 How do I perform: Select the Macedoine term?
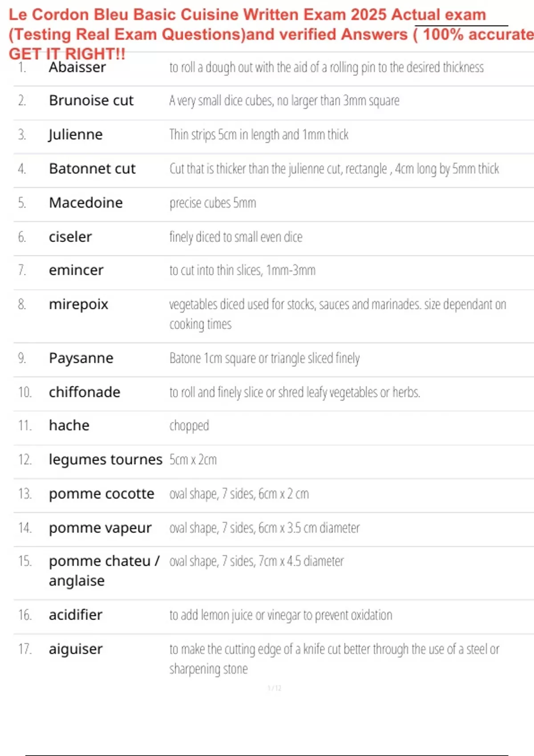tap(86, 203)
